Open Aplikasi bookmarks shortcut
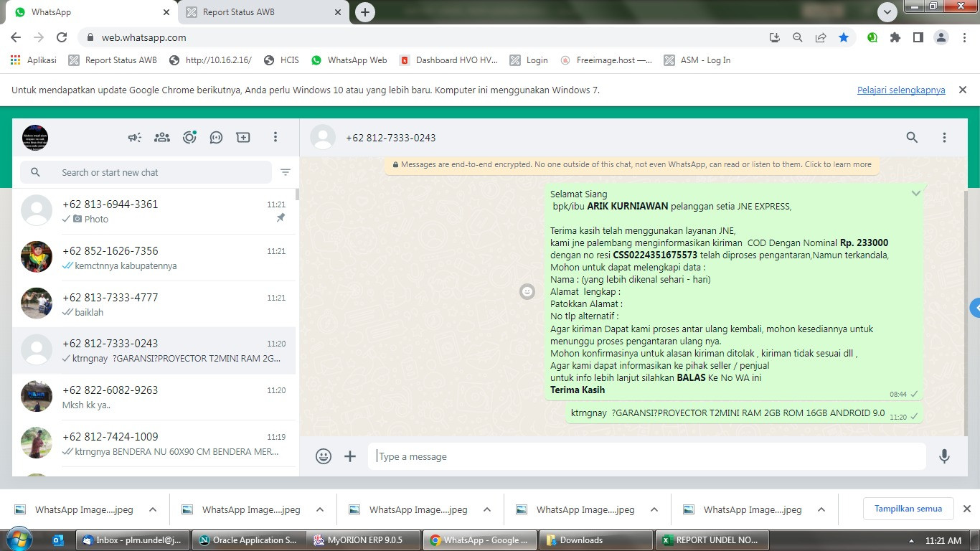Viewport: 980px width, 551px height. tap(34, 60)
